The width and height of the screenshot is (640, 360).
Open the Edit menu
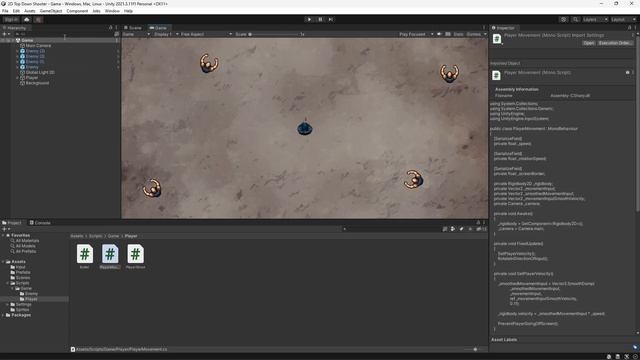pos(16,11)
